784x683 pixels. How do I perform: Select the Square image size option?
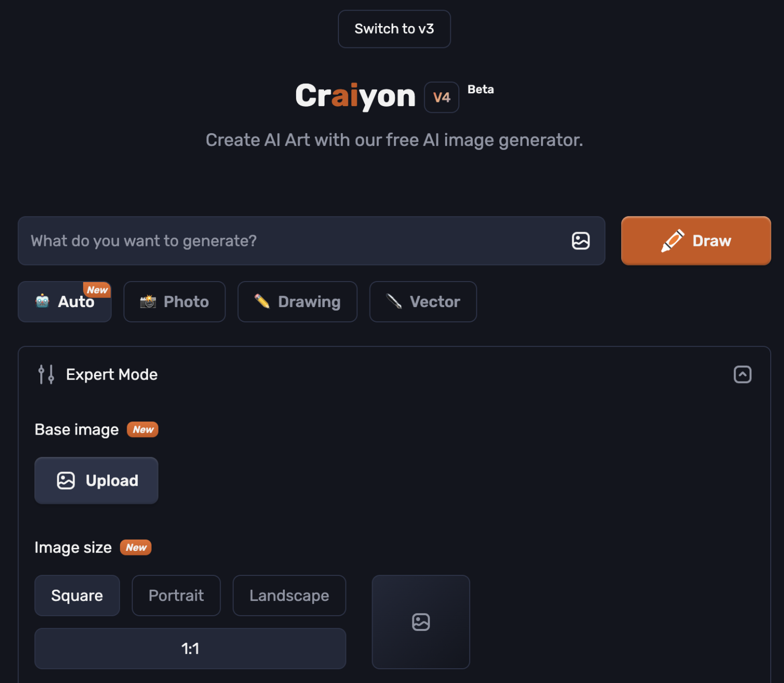coord(77,595)
